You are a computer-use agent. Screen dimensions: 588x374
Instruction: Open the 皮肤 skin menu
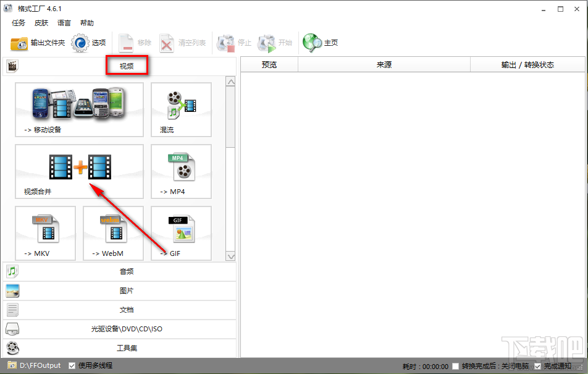[x=41, y=23]
